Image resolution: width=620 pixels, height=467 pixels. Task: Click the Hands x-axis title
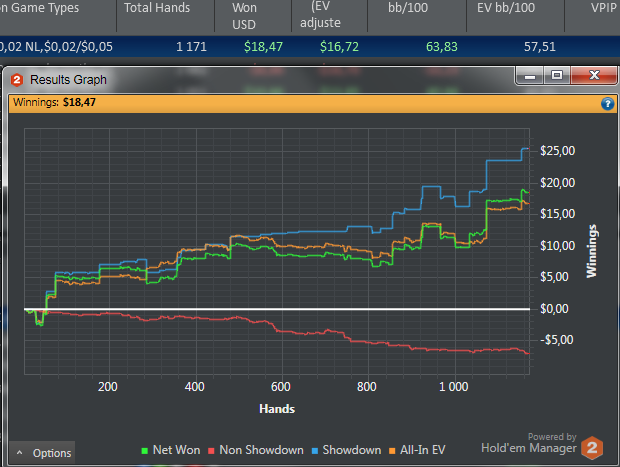click(x=277, y=409)
